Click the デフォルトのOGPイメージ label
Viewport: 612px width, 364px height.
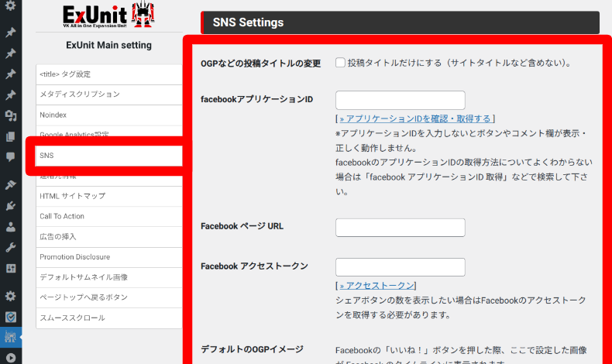point(252,349)
